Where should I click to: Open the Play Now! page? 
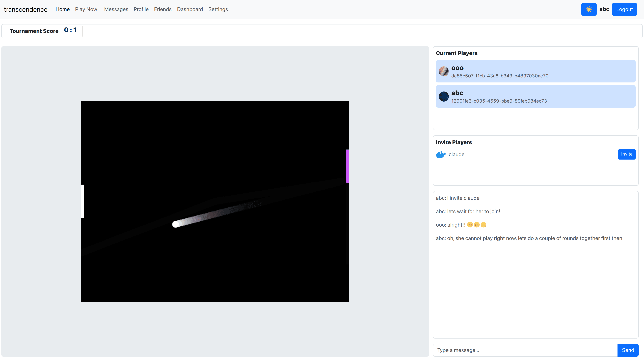87,9
